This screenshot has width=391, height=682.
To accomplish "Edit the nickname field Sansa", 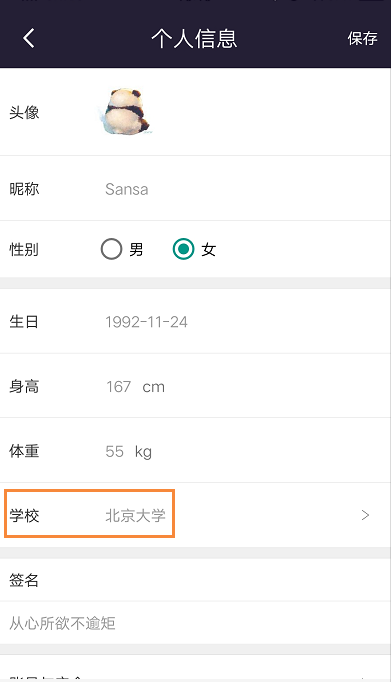I will [x=127, y=189].
